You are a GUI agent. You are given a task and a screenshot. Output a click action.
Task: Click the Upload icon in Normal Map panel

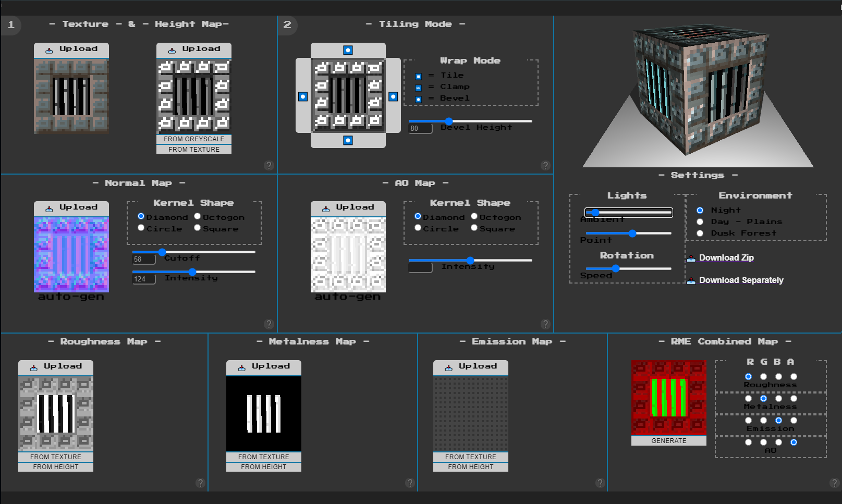click(x=49, y=209)
